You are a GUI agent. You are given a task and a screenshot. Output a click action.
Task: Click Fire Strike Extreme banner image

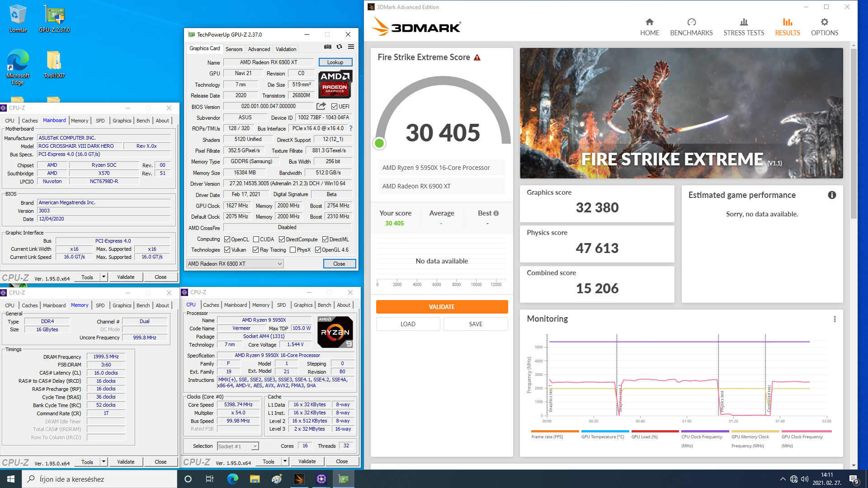pyautogui.click(x=681, y=113)
